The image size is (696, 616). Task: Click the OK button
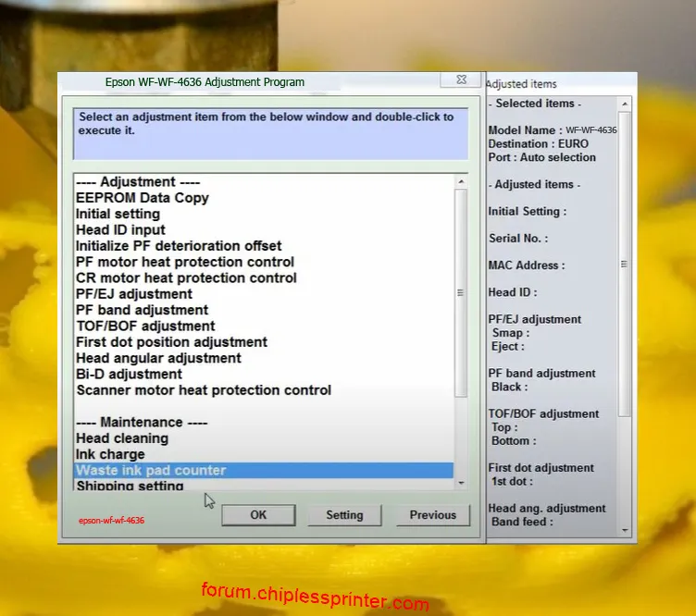coord(258,515)
